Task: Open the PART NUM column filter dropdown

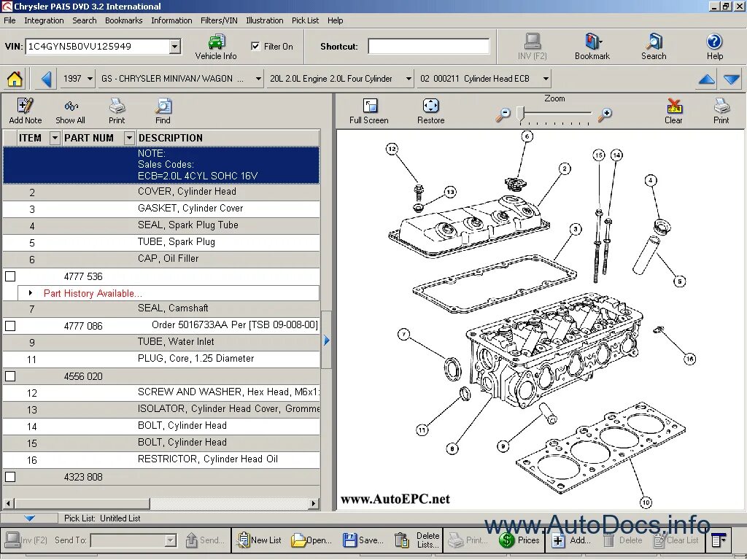Action: (129, 138)
